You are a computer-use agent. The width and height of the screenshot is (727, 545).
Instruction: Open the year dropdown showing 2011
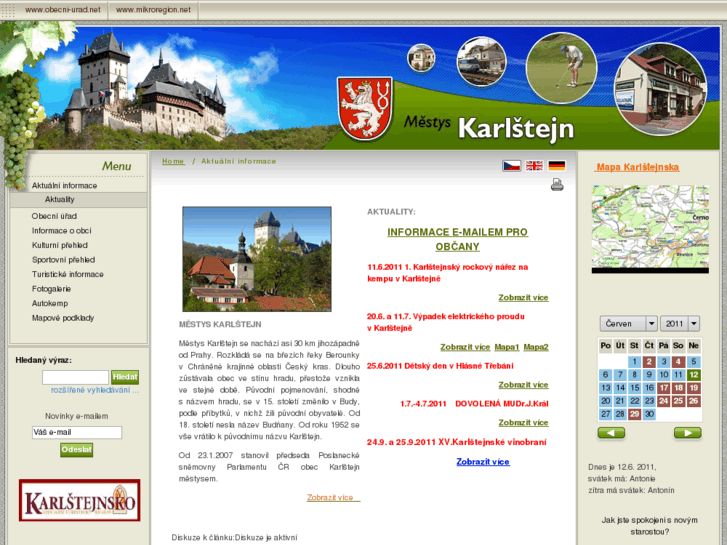click(x=680, y=323)
